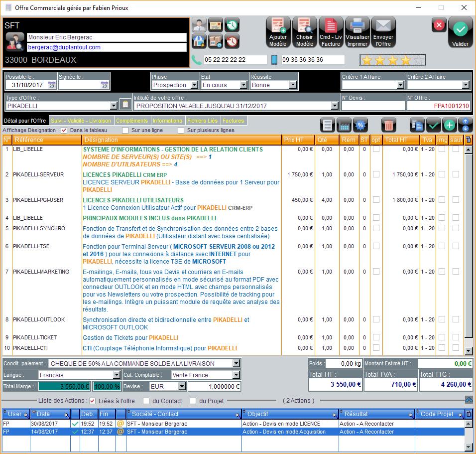
Task: Click the calculator icon above the table
Action: (x=344, y=125)
